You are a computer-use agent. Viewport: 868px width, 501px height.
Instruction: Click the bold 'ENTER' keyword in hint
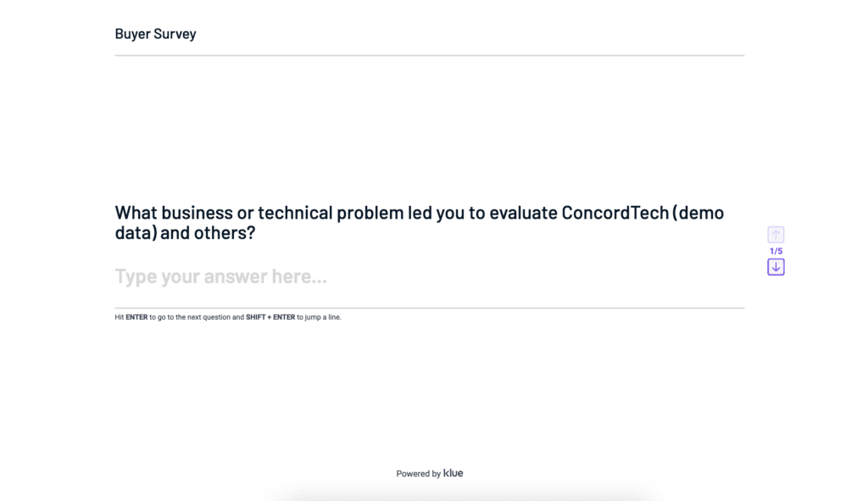click(x=136, y=318)
